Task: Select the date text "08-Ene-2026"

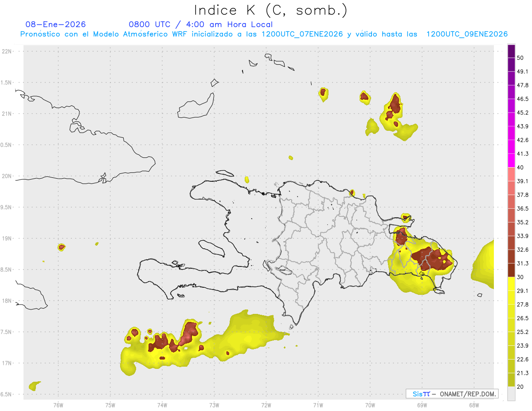Action: click(x=56, y=24)
